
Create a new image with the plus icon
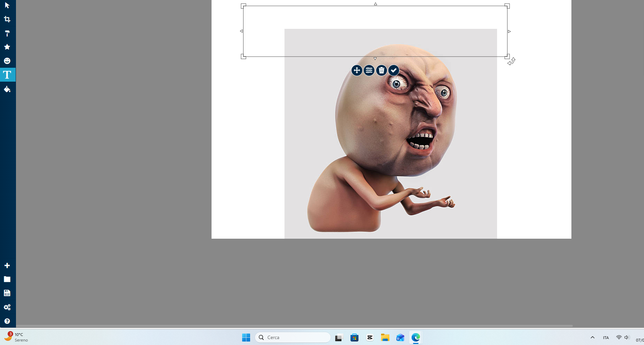click(x=7, y=265)
